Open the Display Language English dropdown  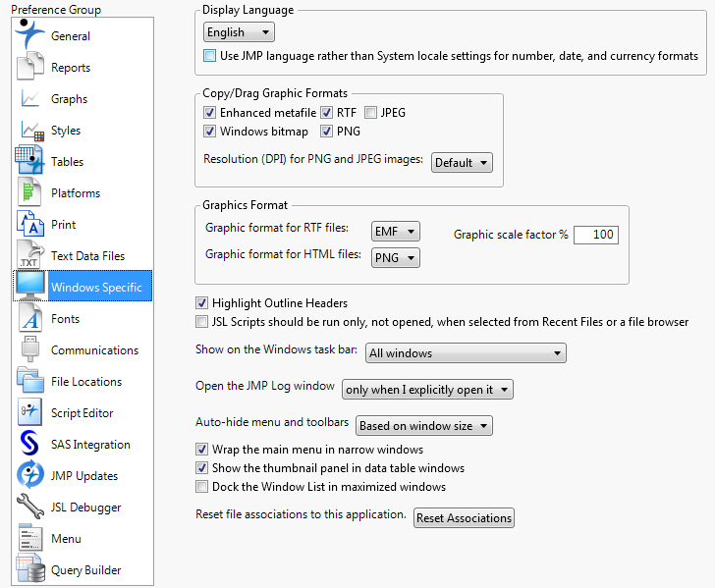[x=239, y=32]
